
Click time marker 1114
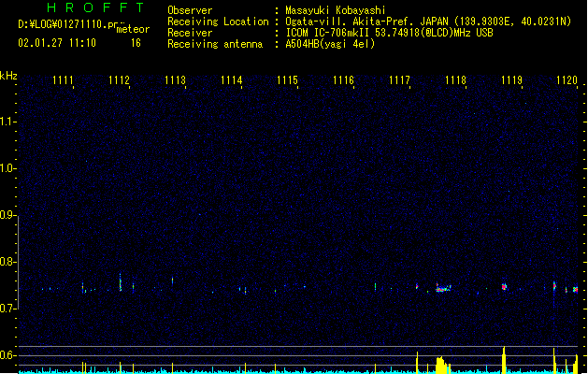232,80
